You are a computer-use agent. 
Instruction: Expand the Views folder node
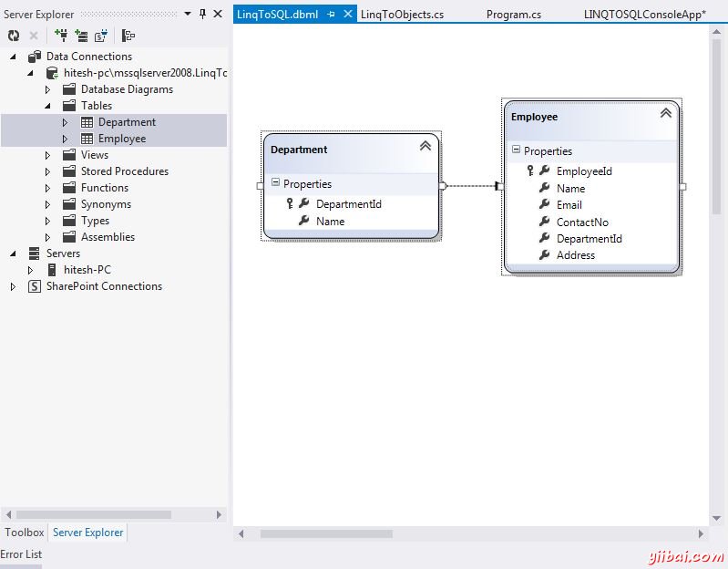tap(47, 155)
